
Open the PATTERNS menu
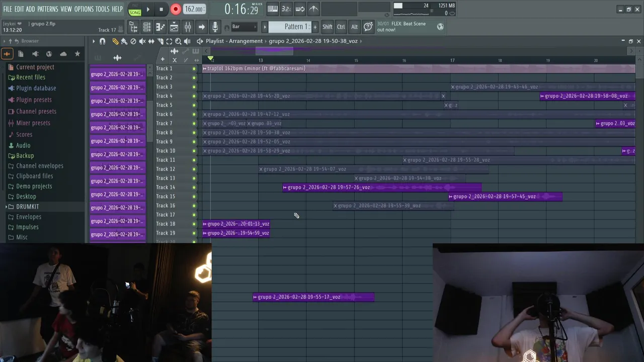click(48, 9)
